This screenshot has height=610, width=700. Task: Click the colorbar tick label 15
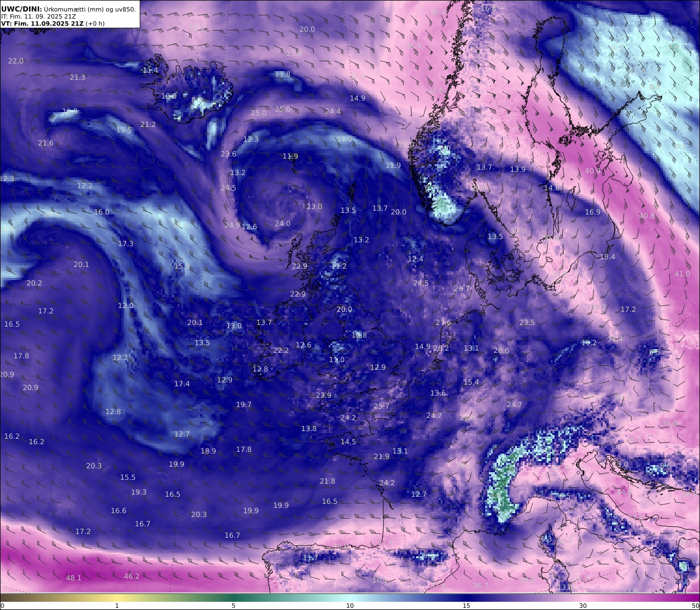click(x=466, y=605)
